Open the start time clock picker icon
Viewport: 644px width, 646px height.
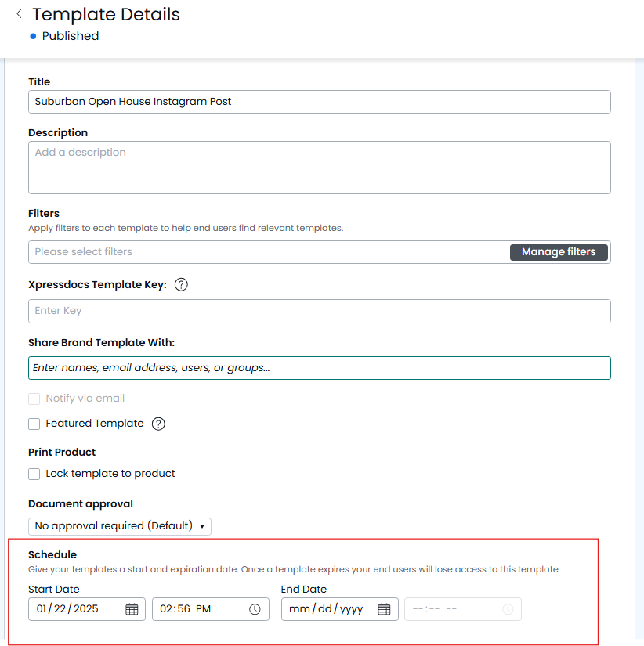click(255, 609)
